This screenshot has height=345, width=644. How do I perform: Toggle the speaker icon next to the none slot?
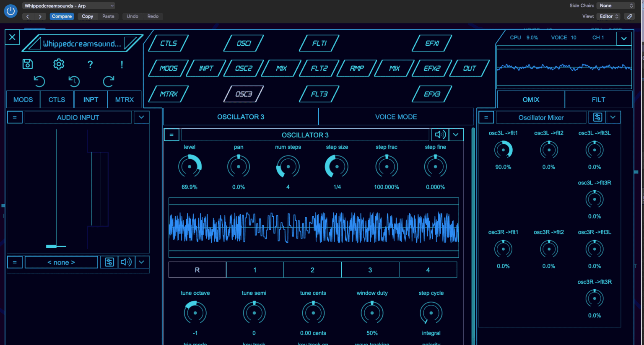coord(125,262)
